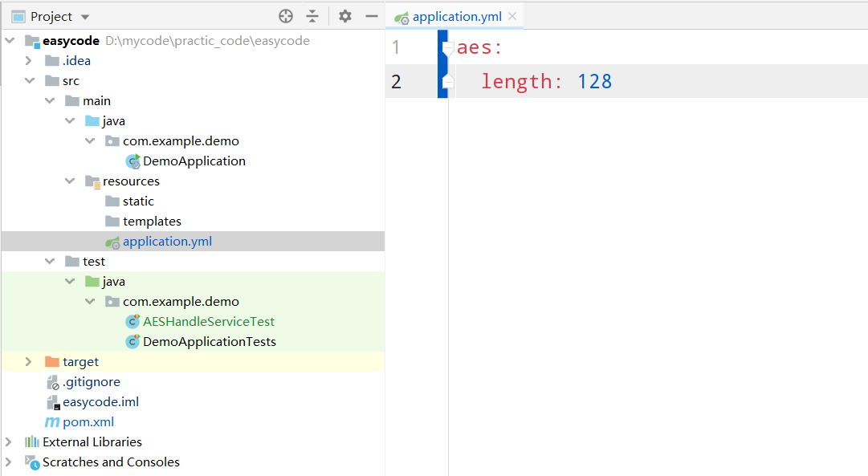
Task: Click the External Libraries icon
Action: (x=32, y=442)
